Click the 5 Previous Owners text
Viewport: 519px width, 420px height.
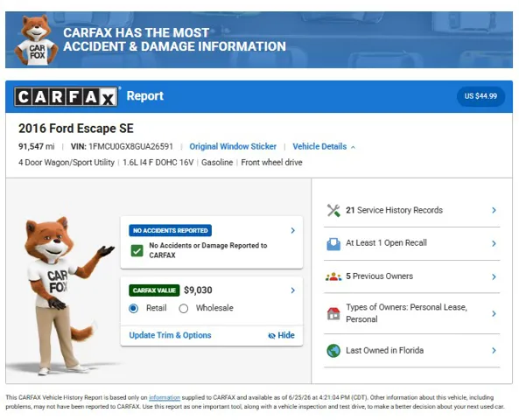[379, 276]
